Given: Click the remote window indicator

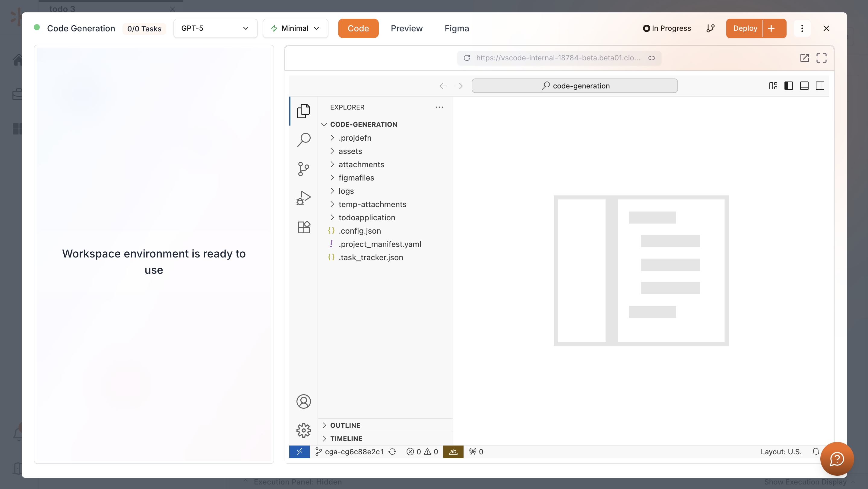Looking at the screenshot, I should (299, 452).
